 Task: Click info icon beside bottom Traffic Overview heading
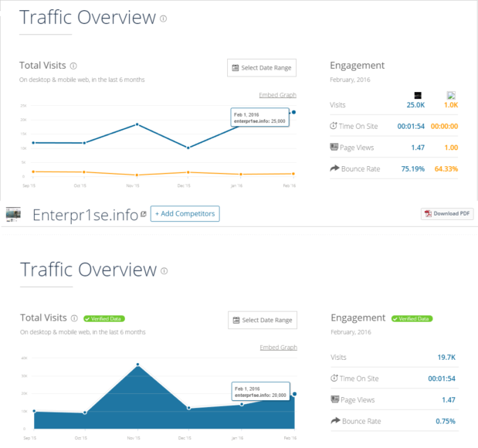tap(164, 271)
